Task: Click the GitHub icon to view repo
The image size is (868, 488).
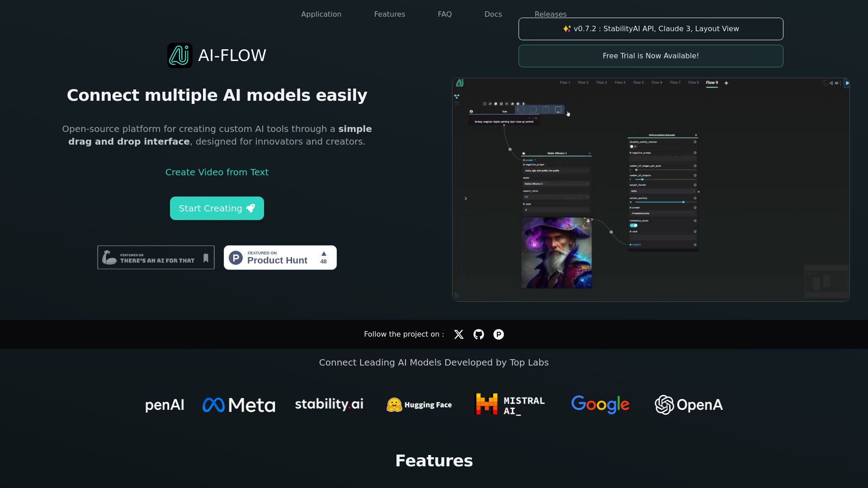Action: pyautogui.click(x=479, y=333)
